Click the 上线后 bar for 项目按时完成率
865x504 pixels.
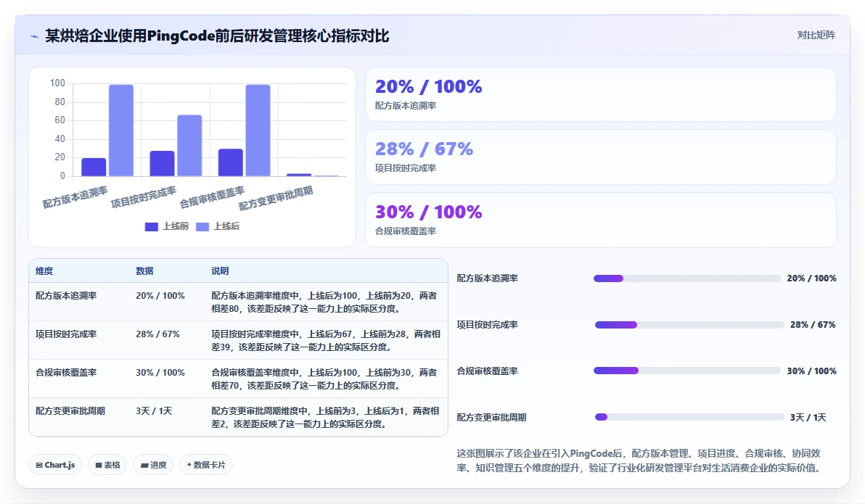pyautogui.click(x=189, y=146)
